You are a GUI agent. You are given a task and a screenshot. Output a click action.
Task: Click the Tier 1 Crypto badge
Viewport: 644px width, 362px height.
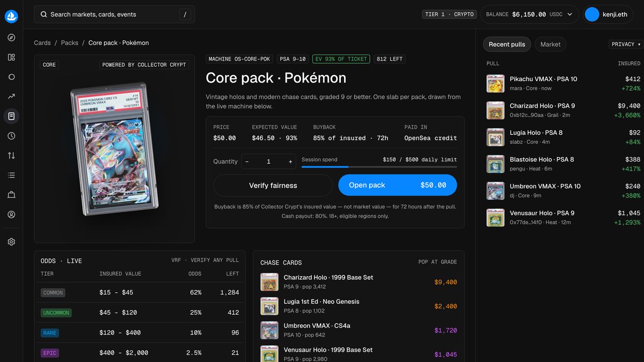(x=449, y=14)
